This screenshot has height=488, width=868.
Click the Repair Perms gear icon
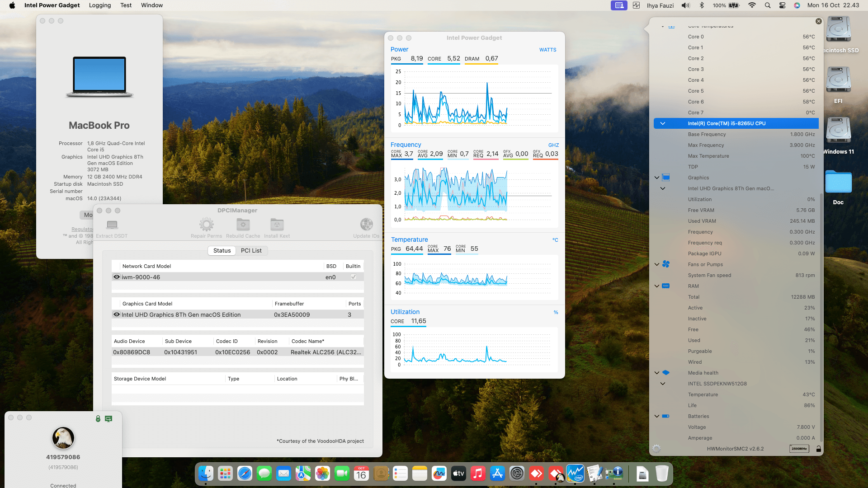207,225
